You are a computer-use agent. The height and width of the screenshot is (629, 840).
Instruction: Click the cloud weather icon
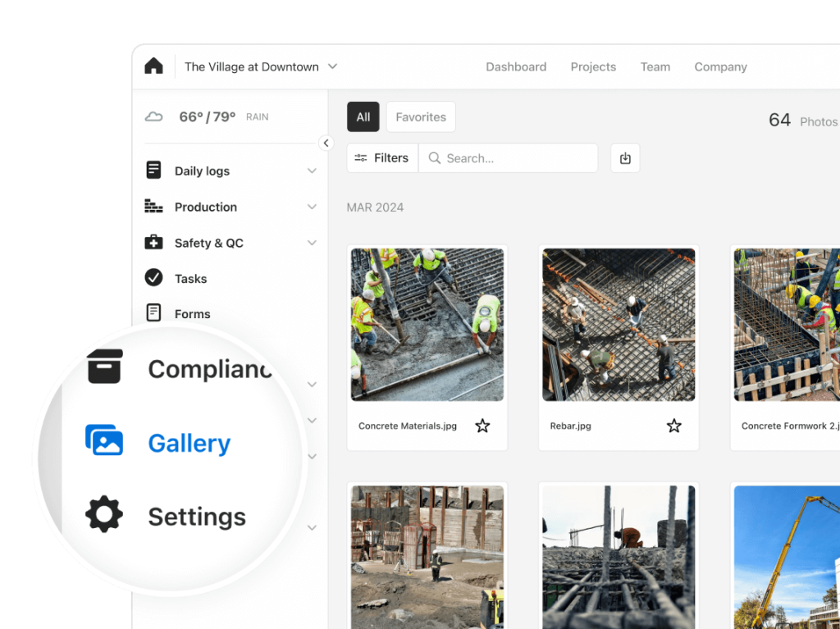[153, 116]
